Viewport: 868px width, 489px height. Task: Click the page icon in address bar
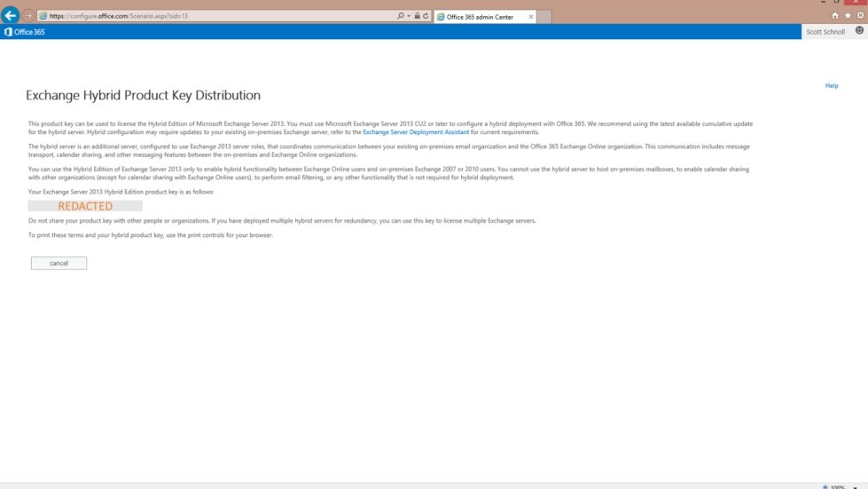[x=43, y=16]
